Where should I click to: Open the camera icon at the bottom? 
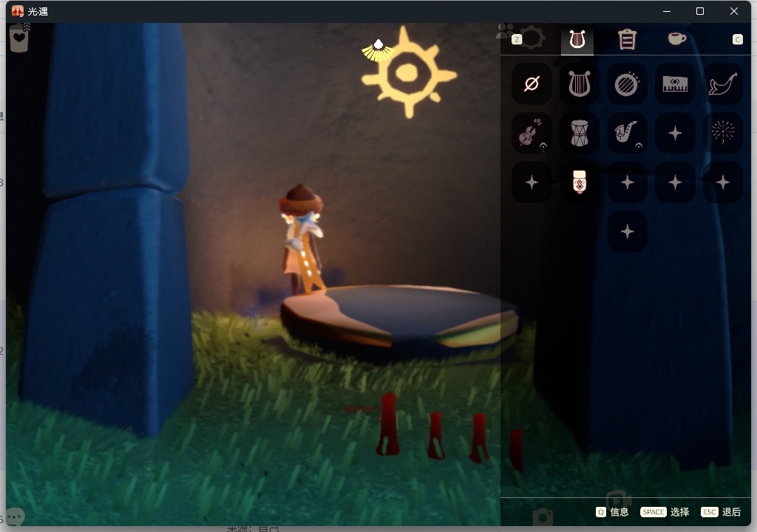(543, 517)
